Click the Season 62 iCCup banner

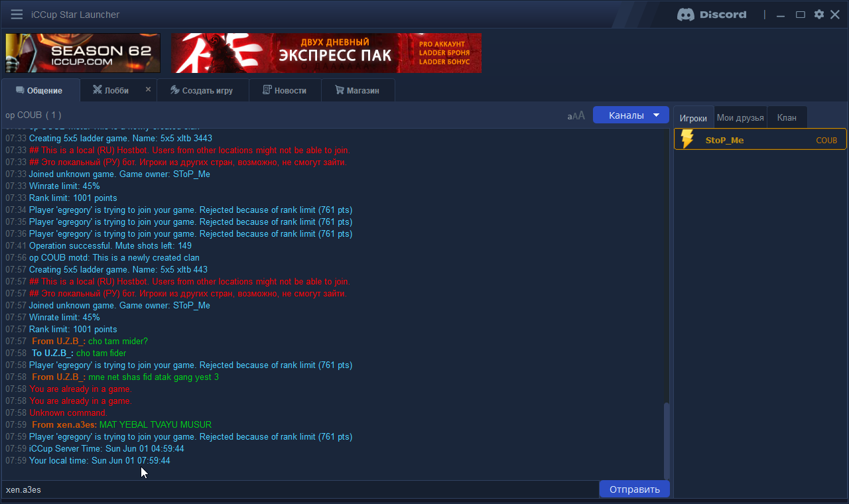coord(83,53)
